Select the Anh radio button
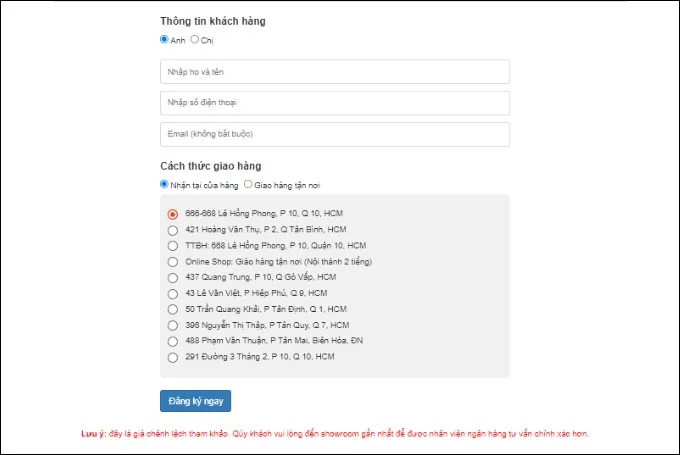 point(164,39)
